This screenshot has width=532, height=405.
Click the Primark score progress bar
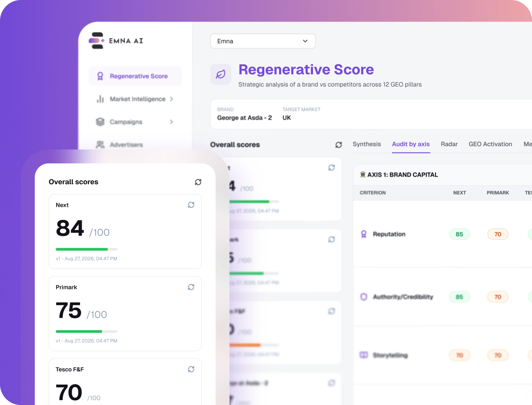pos(86,331)
